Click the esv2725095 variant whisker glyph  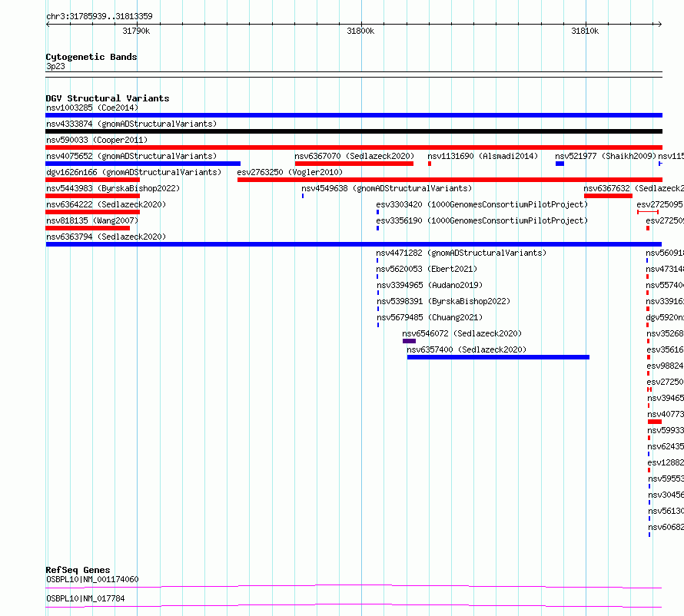648,212
